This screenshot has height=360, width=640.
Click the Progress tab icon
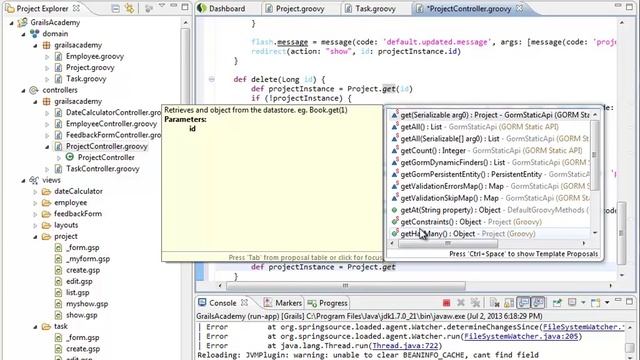click(312, 303)
